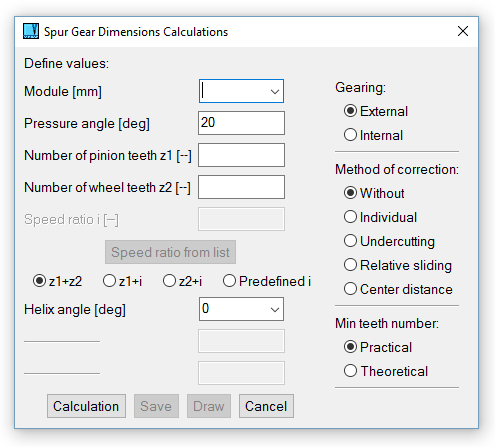The width and height of the screenshot is (495, 447).
Task: Click the Calculation button
Action: 86,406
